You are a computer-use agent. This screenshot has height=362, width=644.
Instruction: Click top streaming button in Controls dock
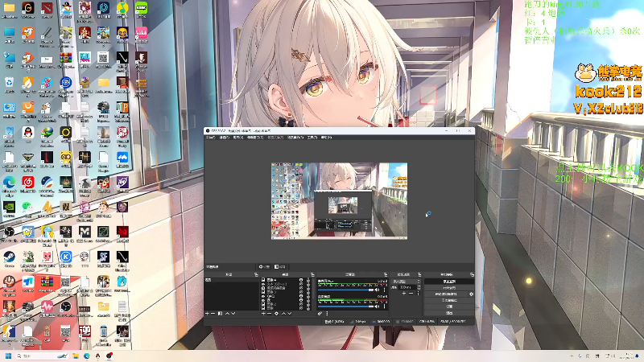tap(449, 281)
